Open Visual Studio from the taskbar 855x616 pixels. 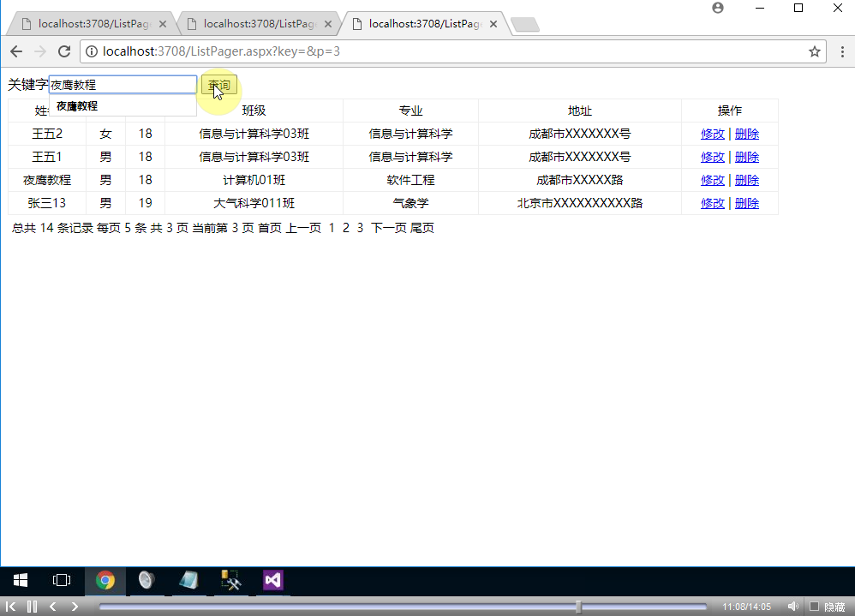(272, 580)
